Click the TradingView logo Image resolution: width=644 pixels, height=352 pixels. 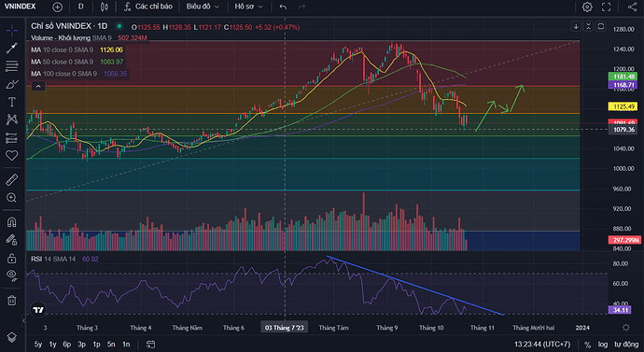tap(38, 310)
